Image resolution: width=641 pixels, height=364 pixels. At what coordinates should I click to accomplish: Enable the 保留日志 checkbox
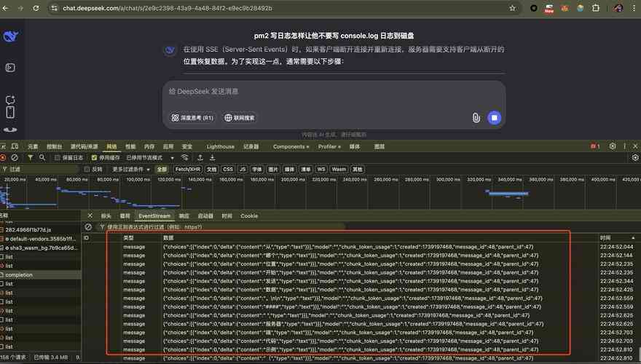coord(58,157)
